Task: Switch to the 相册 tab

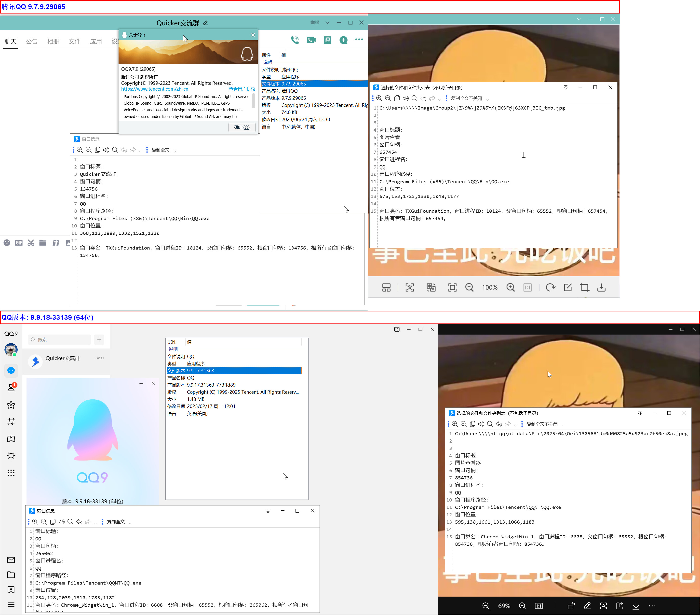Action: pos(53,42)
